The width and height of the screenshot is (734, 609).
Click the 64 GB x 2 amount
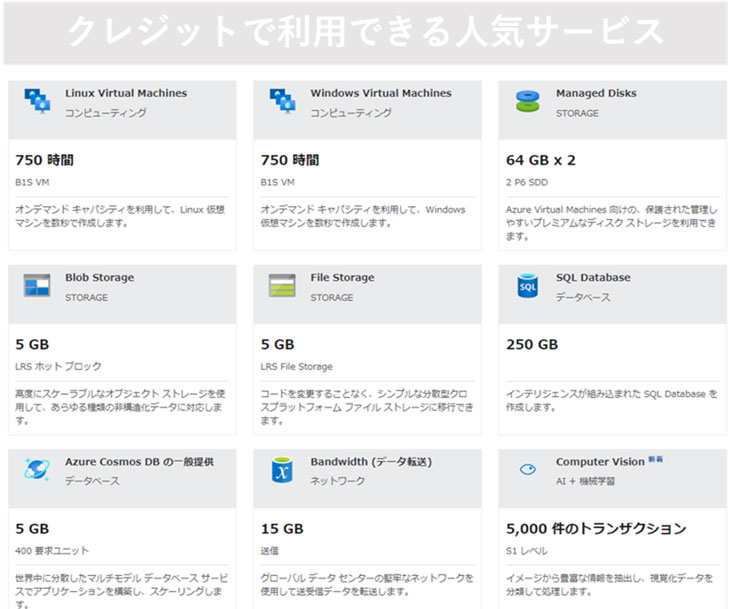pyautogui.click(x=541, y=161)
